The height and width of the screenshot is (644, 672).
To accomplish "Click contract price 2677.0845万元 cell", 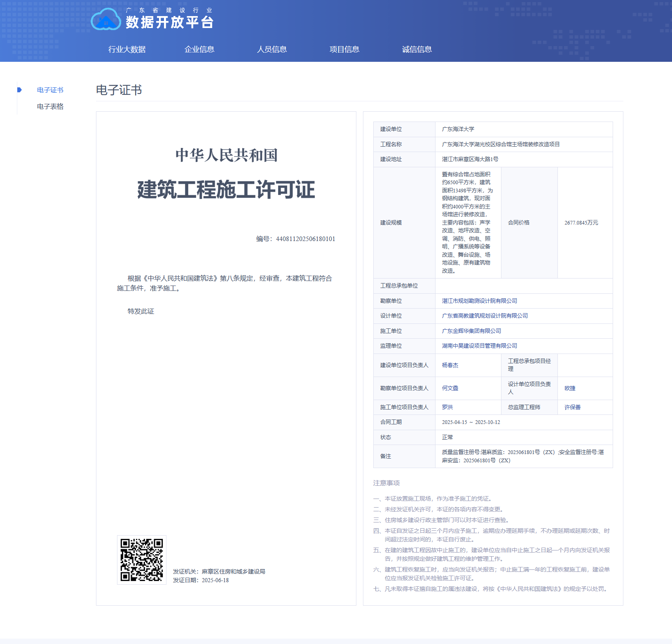I will click(x=581, y=222).
